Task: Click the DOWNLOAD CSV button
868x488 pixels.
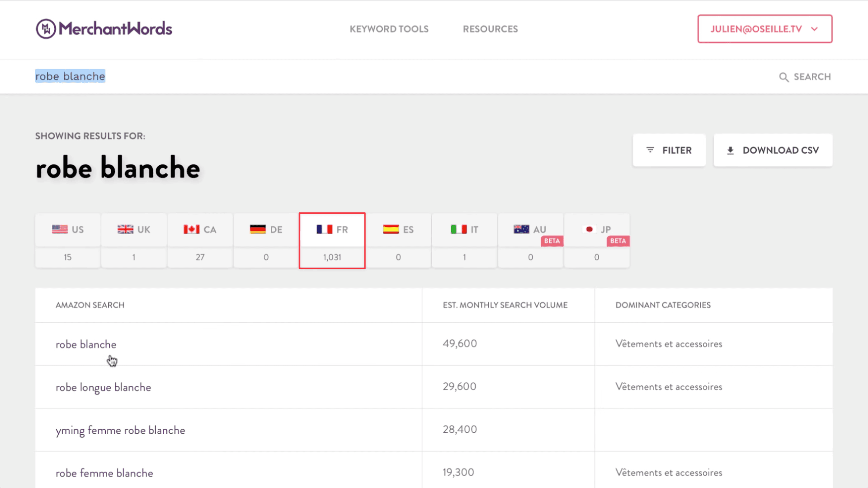Action: (x=773, y=150)
